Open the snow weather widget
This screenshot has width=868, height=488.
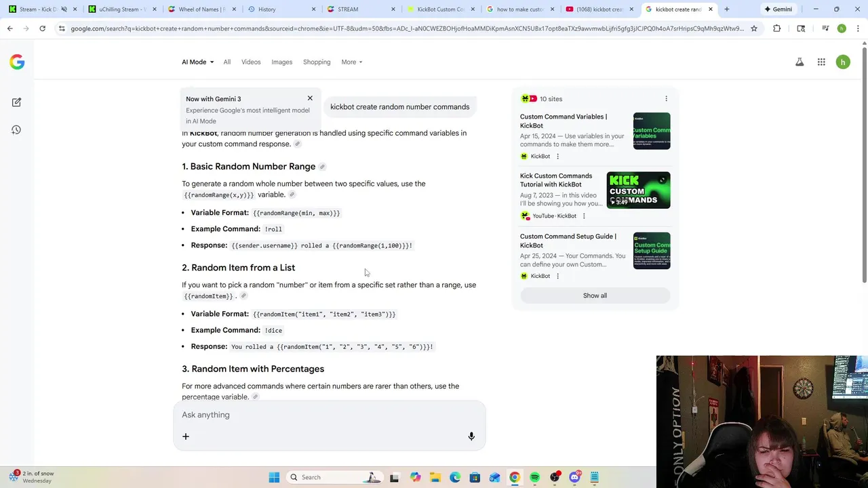[33, 477]
